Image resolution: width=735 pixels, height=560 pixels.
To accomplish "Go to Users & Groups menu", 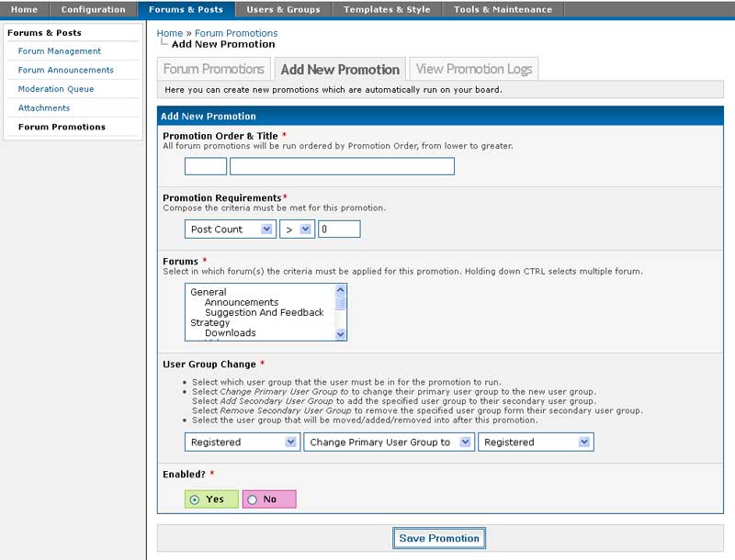I will tap(283, 10).
